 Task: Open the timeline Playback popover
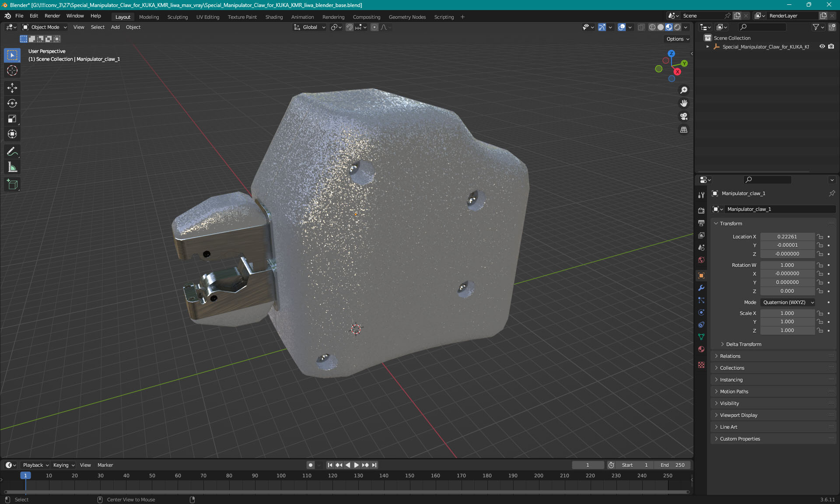click(35, 465)
